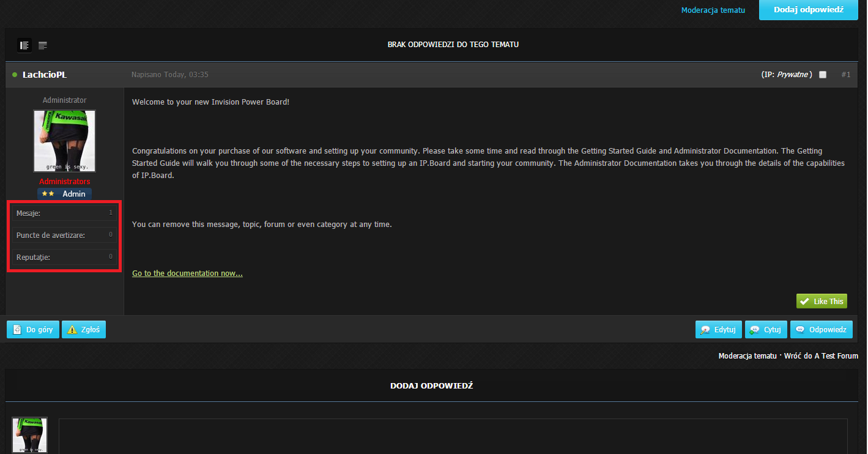Switch to the standard post view icon
The height and width of the screenshot is (454, 868).
click(24, 45)
